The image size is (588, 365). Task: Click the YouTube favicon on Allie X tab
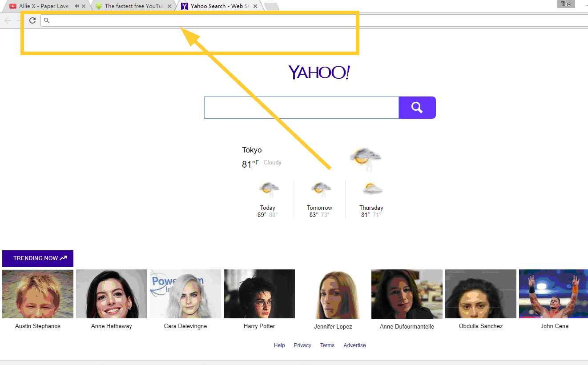pos(13,6)
